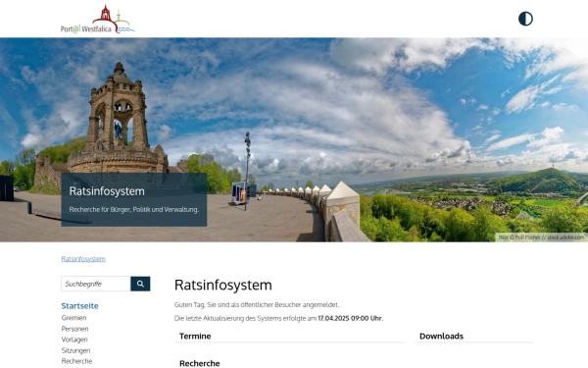Image resolution: width=588 pixels, height=368 pixels.
Task: Click the date 17.04.2025 09:00 Uhr
Action: click(x=350, y=318)
